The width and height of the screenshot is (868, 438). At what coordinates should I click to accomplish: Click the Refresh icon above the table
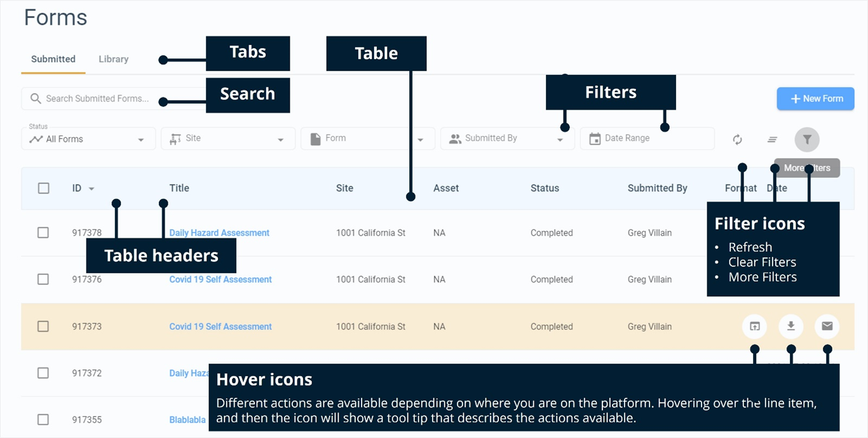click(x=736, y=139)
